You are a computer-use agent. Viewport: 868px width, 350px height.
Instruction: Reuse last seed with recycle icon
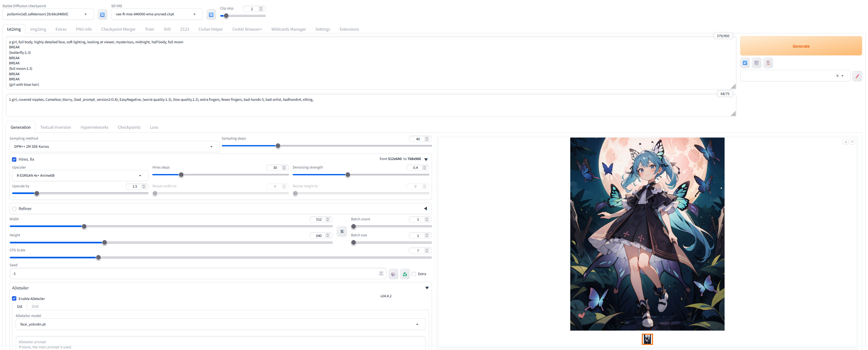pyautogui.click(x=405, y=274)
